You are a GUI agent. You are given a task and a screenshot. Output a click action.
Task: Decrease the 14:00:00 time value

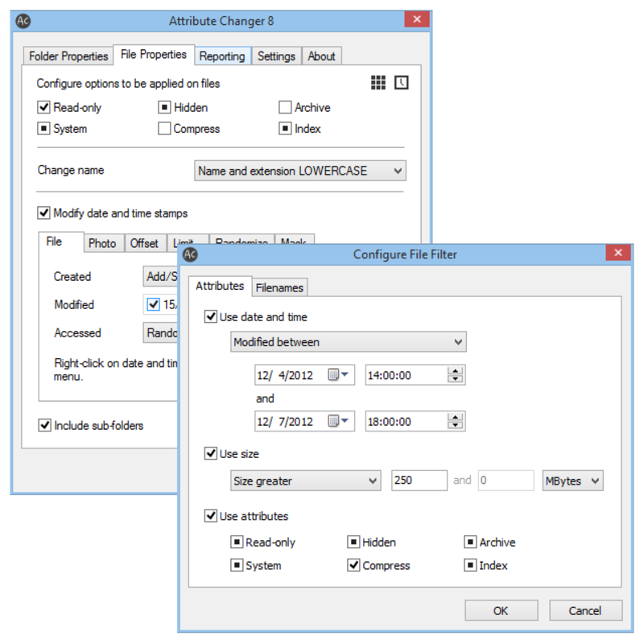click(x=455, y=379)
